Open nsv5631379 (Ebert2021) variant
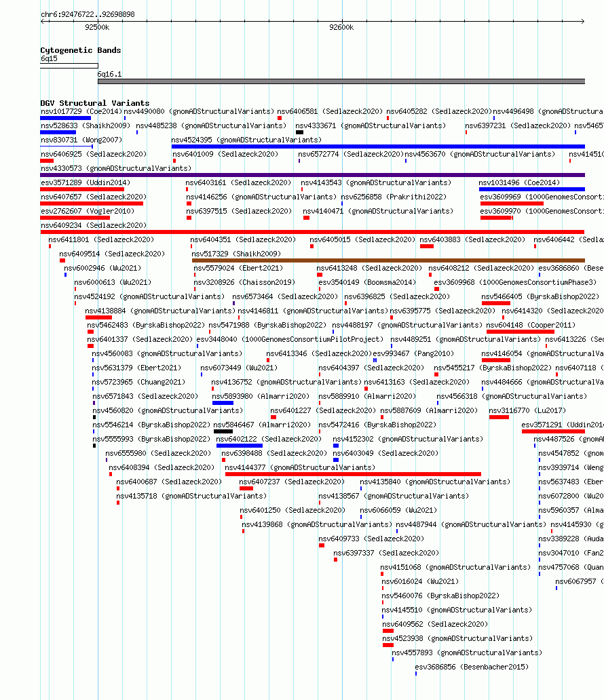 pyautogui.click(x=136, y=368)
